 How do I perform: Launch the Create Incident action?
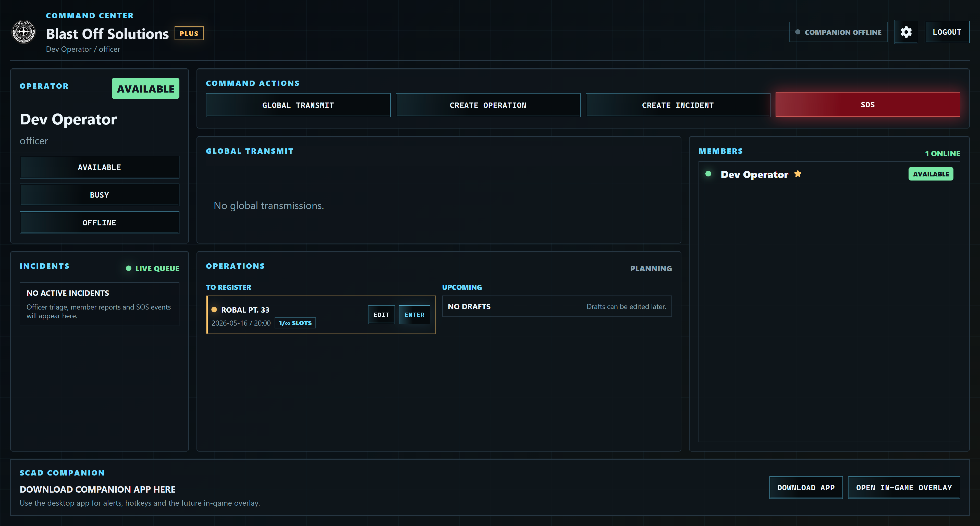click(x=678, y=105)
